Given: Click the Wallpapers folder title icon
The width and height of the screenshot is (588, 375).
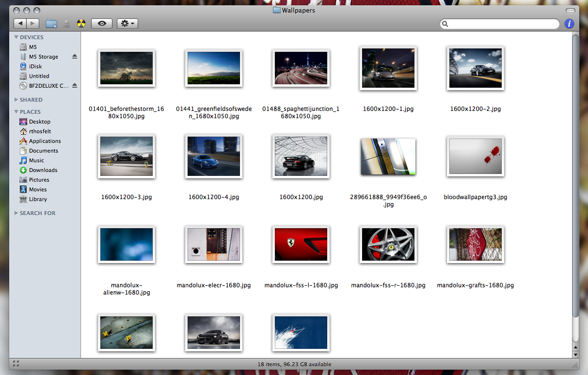Looking at the screenshot, I should 277,10.
